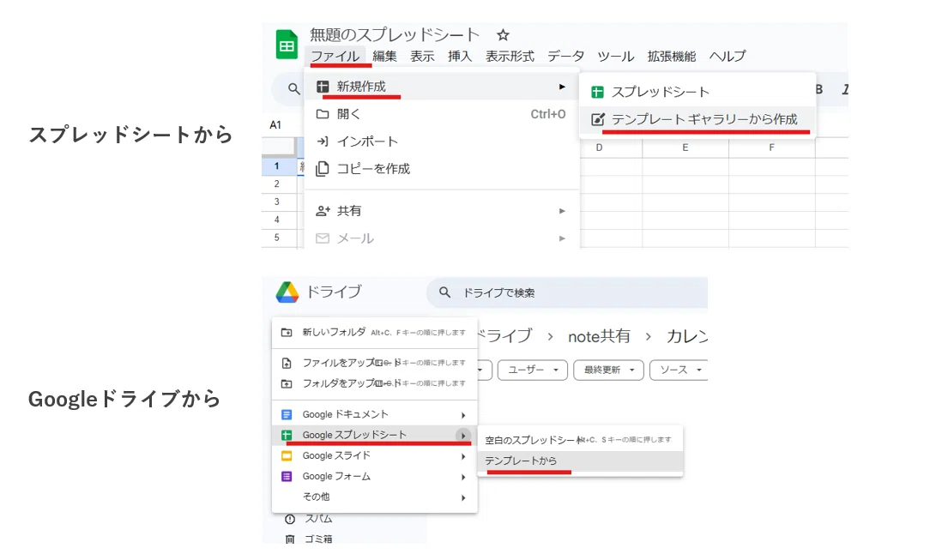Click the share person icon beside 共有
The height and width of the screenshot is (560, 936).
coord(323,210)
